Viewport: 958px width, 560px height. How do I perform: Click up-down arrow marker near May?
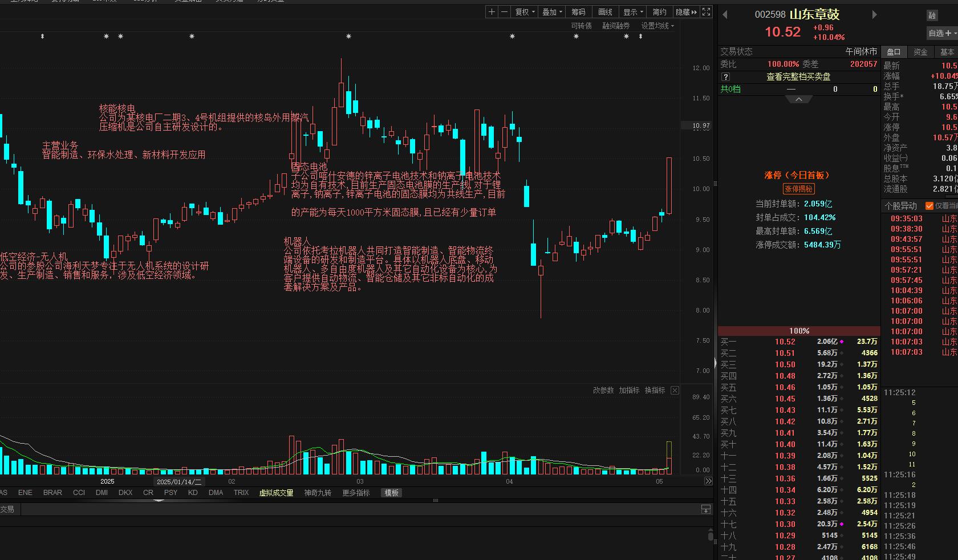pos(640,36)
